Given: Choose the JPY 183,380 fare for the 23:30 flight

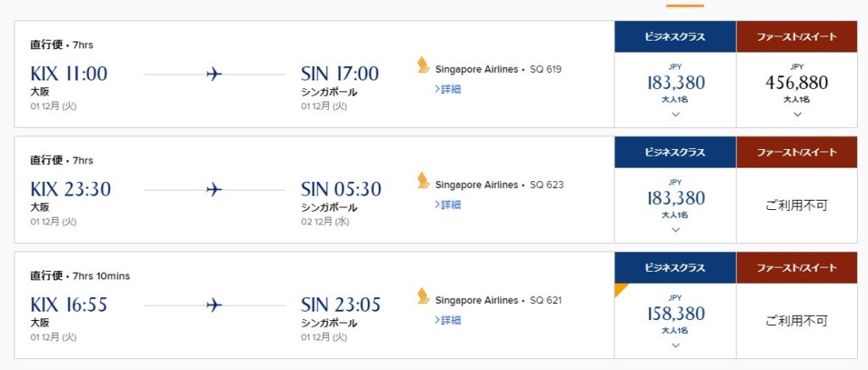Looking at the screenshot, I should click(676, 198).
